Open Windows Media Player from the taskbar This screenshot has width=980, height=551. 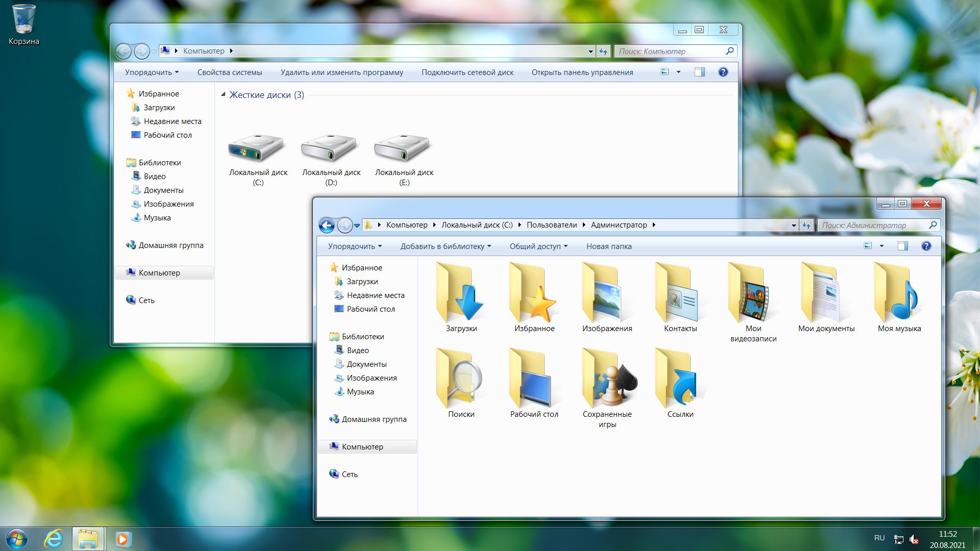(x=122, y=539)
